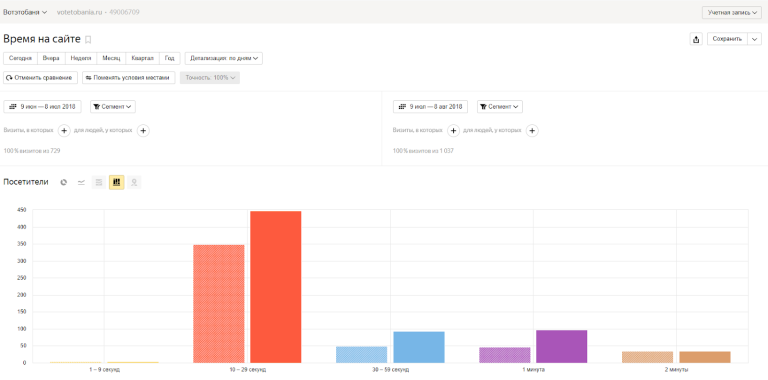Click Поменять условия местами button
The height and width of the screenshot is (380, 768).
[129, 77]
